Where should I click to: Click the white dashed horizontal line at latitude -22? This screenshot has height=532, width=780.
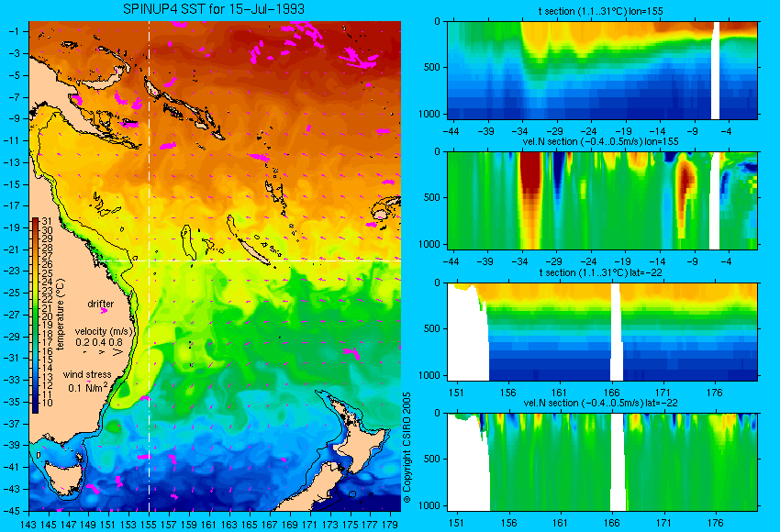pyautogui.click(x=249, y=260)
